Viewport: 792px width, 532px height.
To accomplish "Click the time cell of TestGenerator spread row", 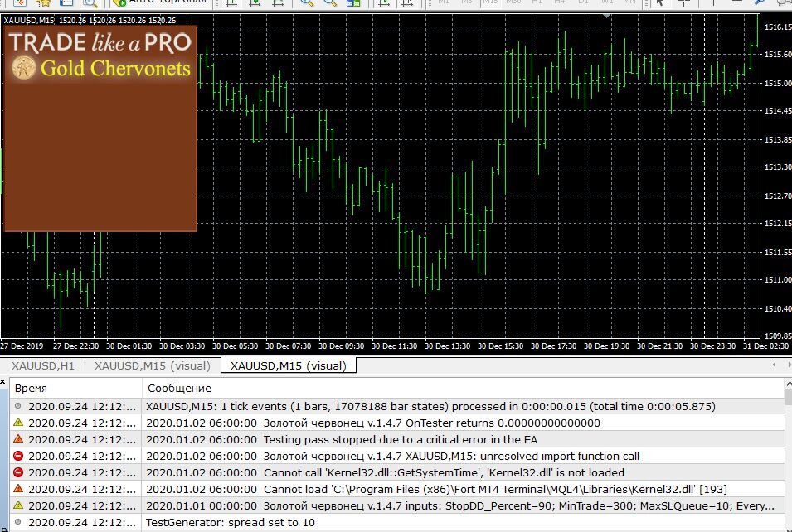I will pos(82,522).
